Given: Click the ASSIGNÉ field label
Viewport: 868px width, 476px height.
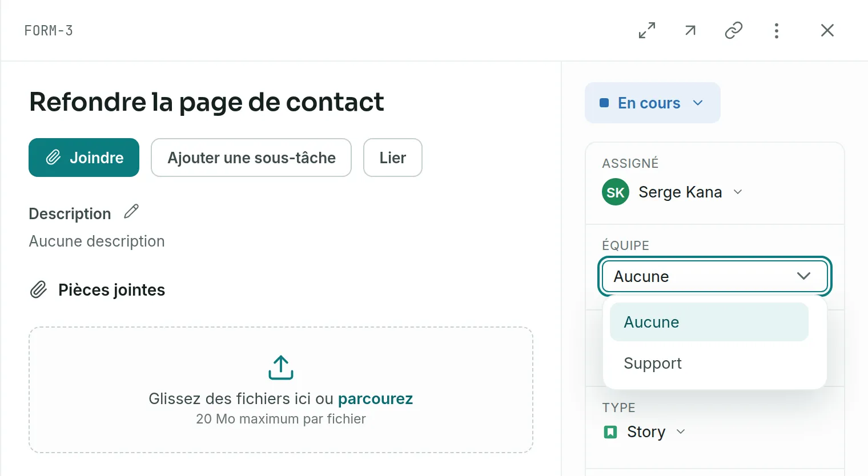Looking at the screenshot, I should click(x=630, y=163).
